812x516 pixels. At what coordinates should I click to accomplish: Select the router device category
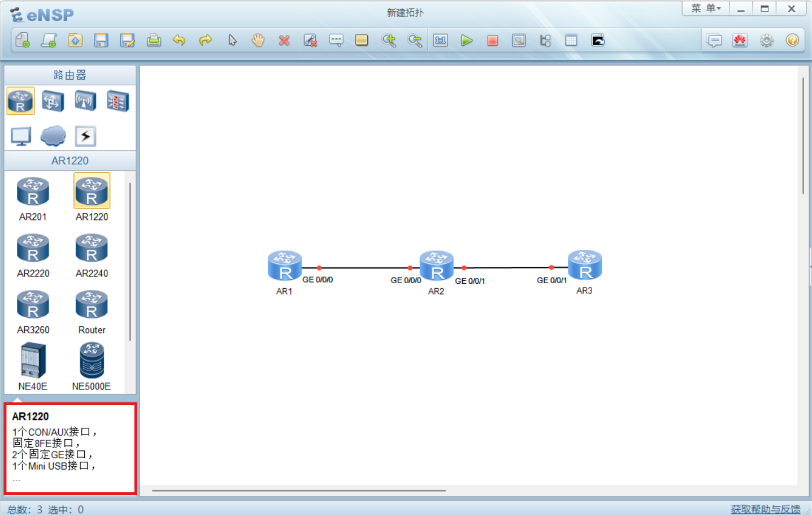pyautogui.click(x=20, y=101)
